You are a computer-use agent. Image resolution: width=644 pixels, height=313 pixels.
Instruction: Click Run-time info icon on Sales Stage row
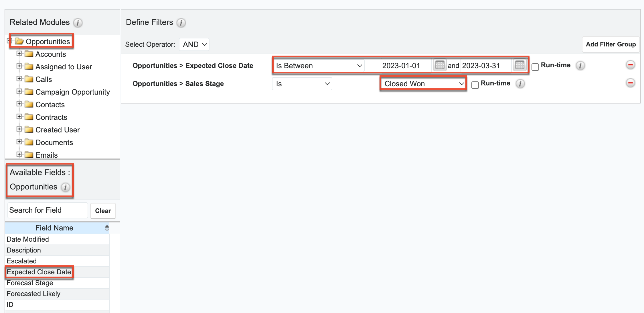coord(520,84)
